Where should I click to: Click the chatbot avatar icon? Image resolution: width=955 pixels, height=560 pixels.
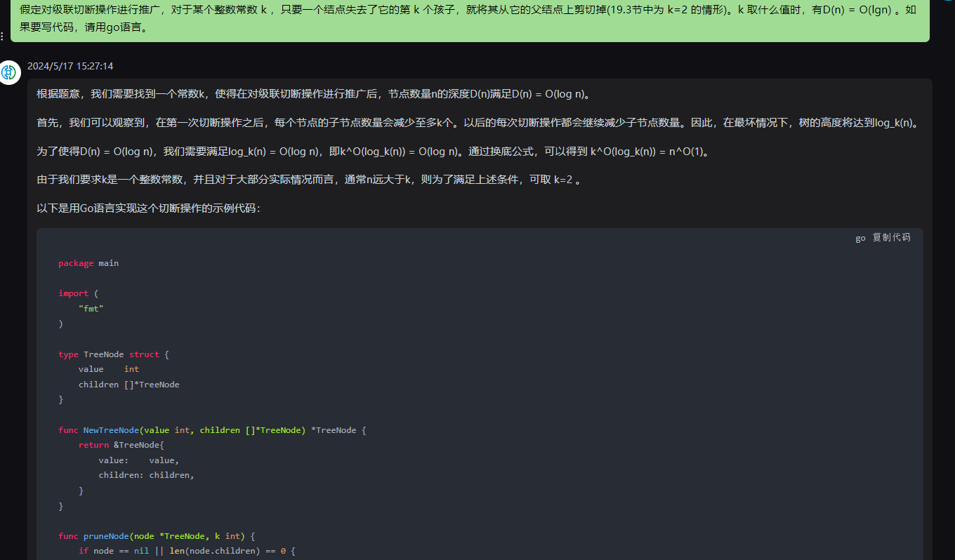point(10,72)
